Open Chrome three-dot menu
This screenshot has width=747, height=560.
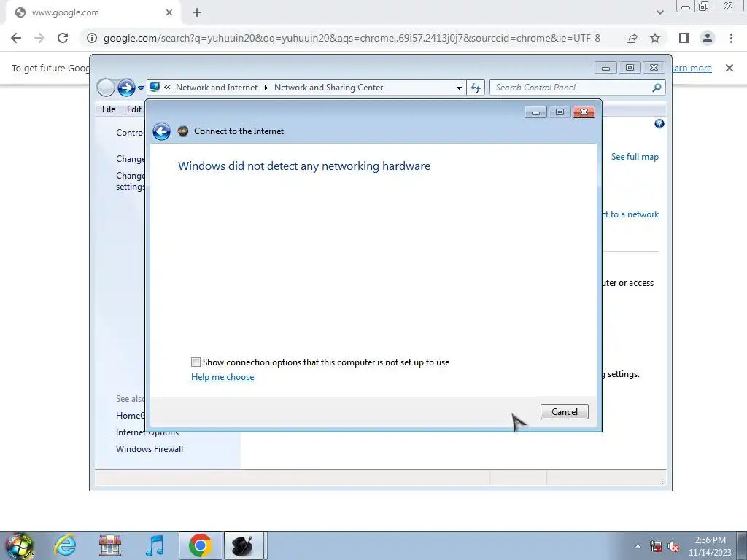tap(731, 38)
